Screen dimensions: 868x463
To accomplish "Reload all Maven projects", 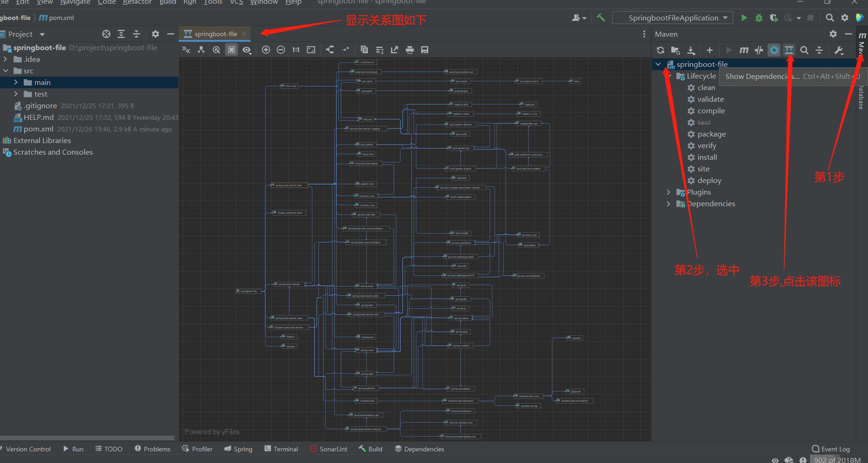I will pyautogui.click(x=660, y=50).
